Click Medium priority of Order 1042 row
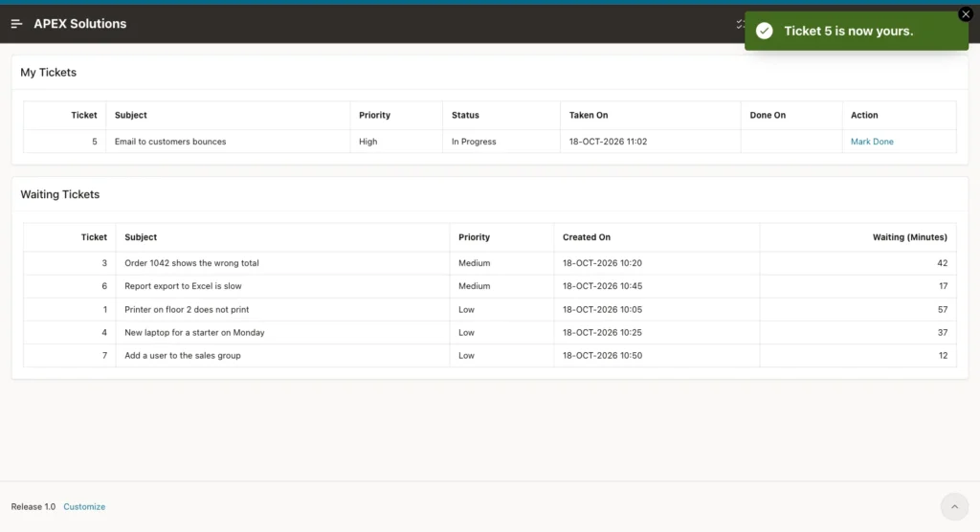The width and height of the screenshot is (980, 532). [474, 263]
